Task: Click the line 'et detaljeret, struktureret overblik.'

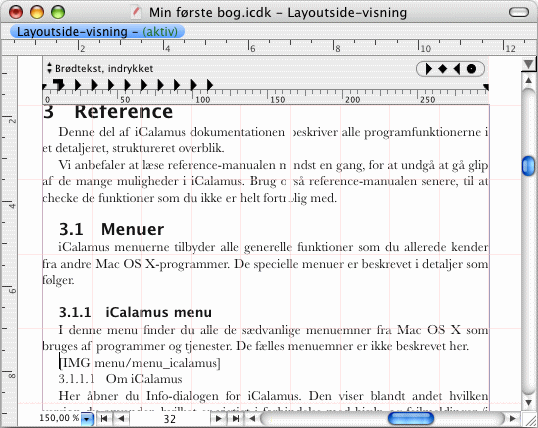Action: (133, 148)
